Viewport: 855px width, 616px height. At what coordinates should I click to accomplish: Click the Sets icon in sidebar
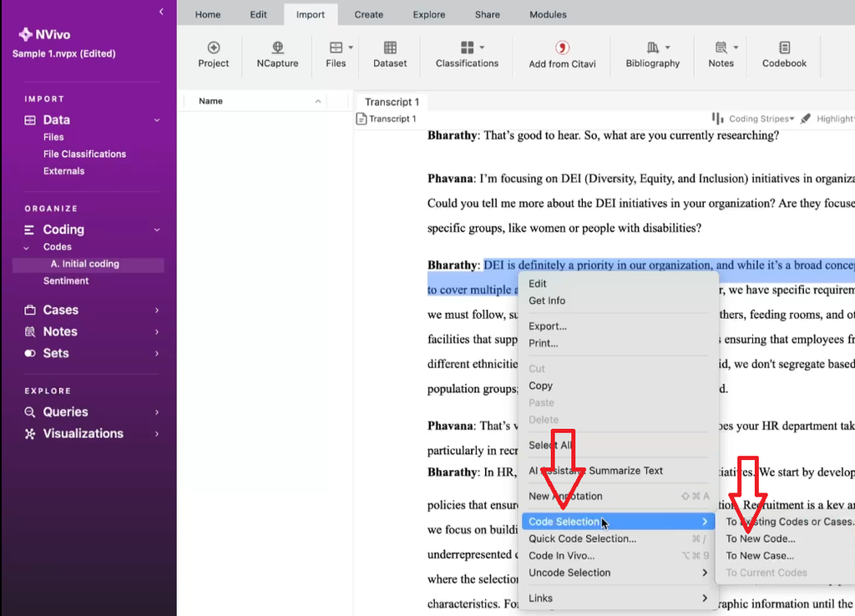point(30,353)
